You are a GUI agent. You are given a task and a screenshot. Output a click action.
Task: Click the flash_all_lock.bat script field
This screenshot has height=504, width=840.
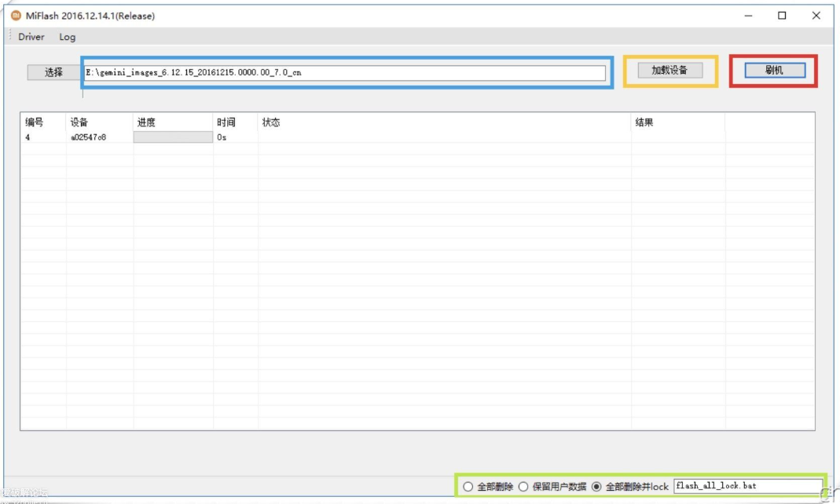tap(746, 486)
